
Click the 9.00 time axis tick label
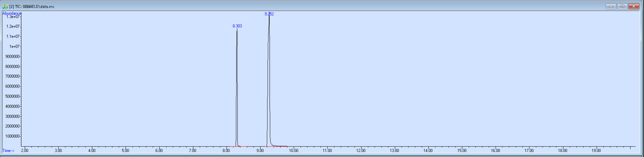tap(260, 151)
